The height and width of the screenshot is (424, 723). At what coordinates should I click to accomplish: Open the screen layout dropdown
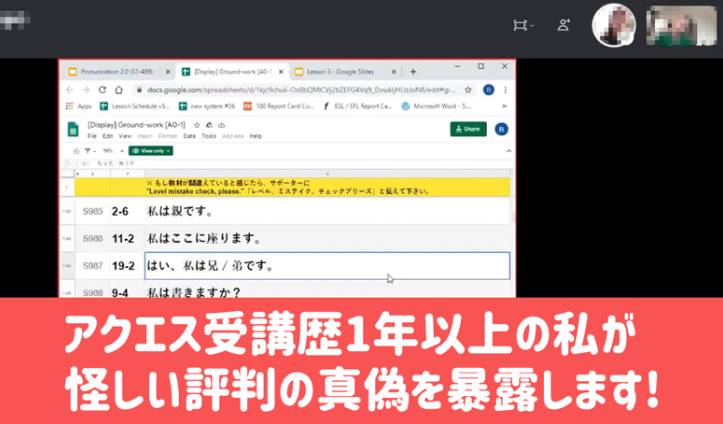click(x=522, y=25)
